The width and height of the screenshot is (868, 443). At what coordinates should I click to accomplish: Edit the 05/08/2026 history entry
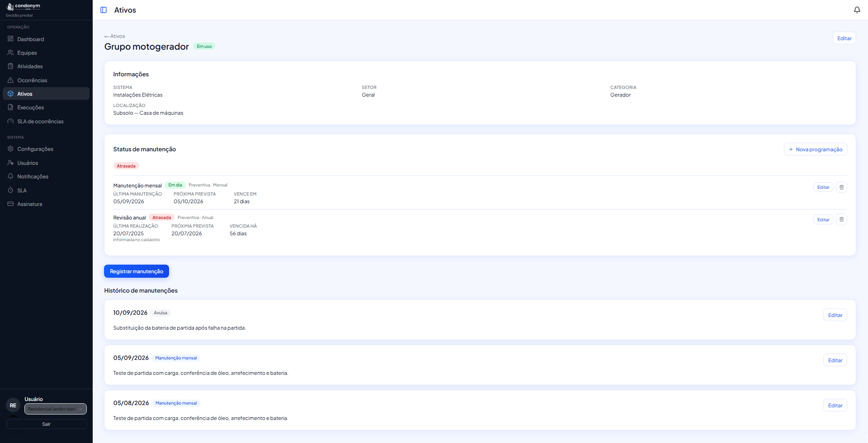835,406
